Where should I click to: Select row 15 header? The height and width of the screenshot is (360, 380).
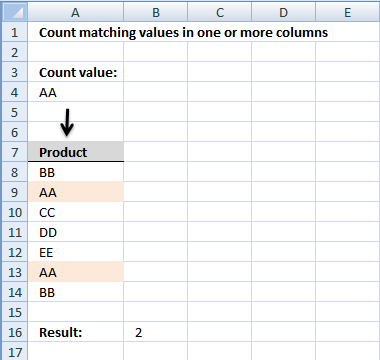[14, 312]
